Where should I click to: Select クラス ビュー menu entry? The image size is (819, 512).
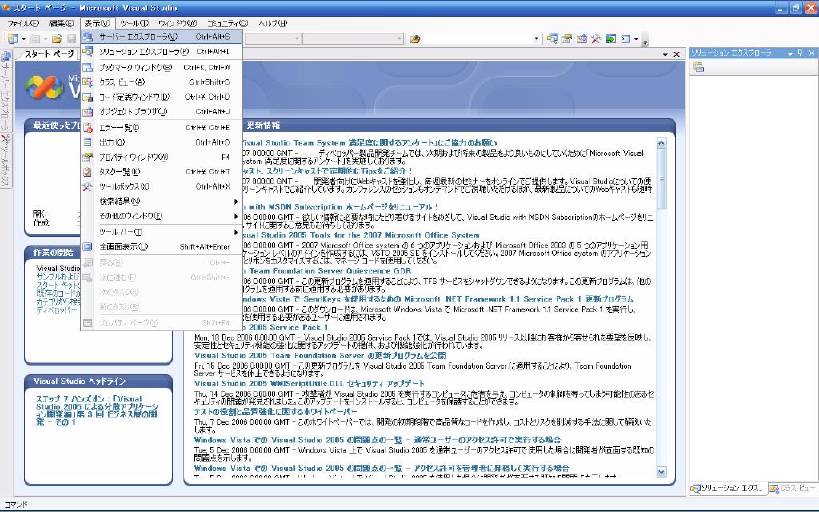161,82
